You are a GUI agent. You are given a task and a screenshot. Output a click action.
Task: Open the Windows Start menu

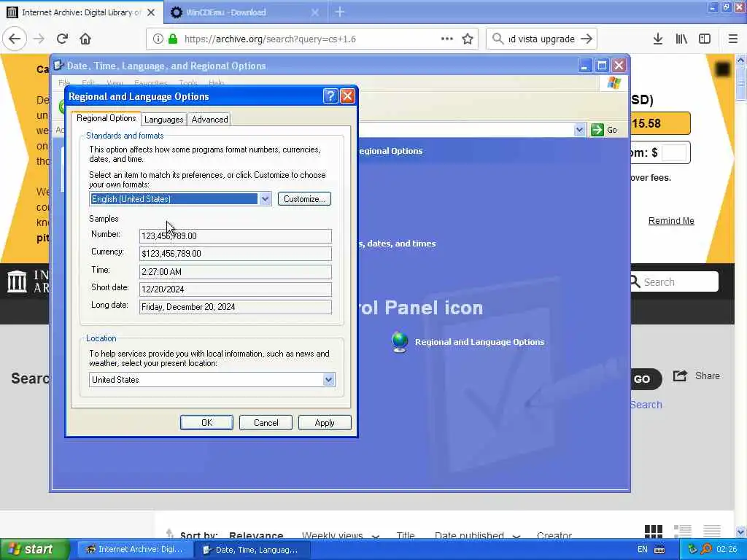click(x=35, y=549)
